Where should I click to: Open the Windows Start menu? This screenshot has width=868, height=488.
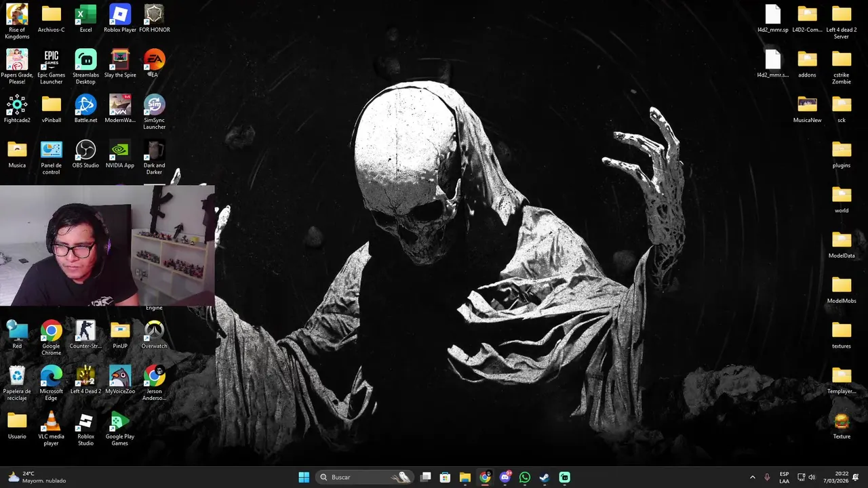(x=304, y=477)
